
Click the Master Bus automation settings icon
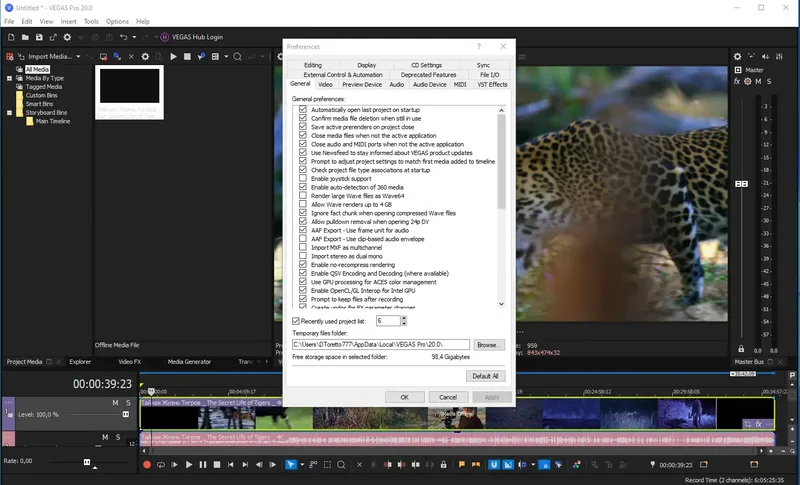tap(748, 81)
